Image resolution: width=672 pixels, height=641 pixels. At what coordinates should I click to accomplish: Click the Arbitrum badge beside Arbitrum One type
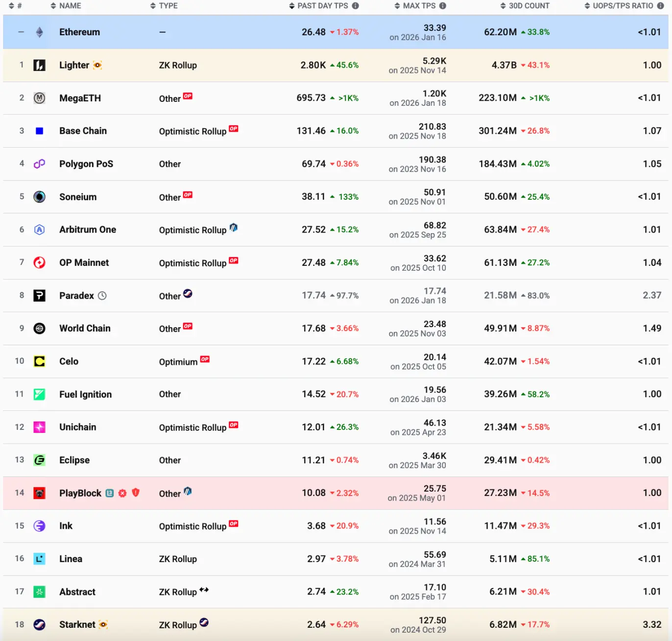point(234,228)
